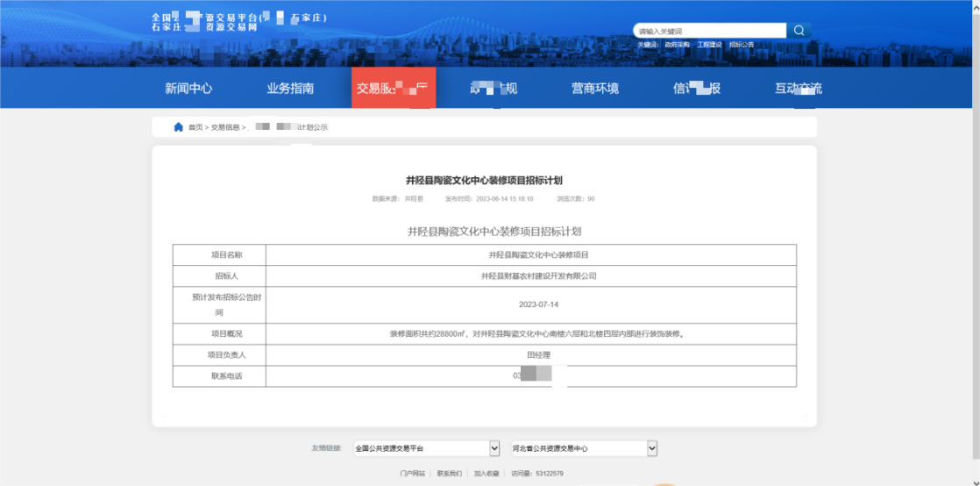This screenshot has width=980, height=486.
Task: Click the home icon in breadcrumb
Action: 178,127
